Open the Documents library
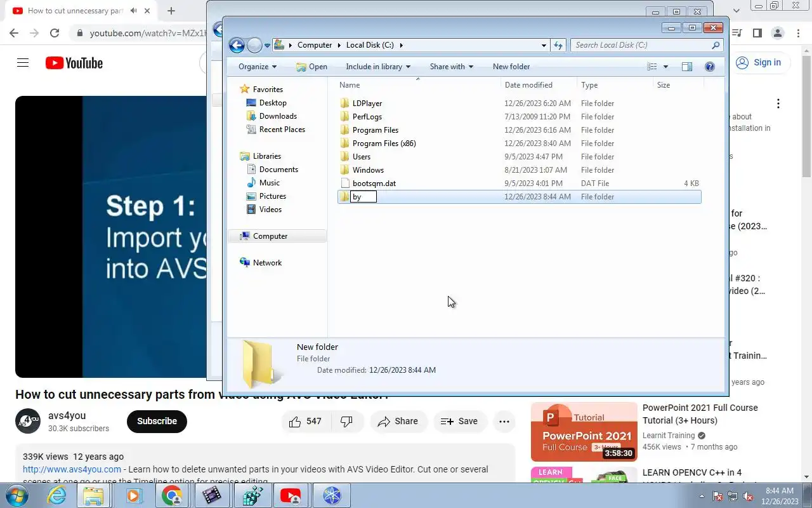The height and width of the screenshot is (508, 812). point(278,170)
